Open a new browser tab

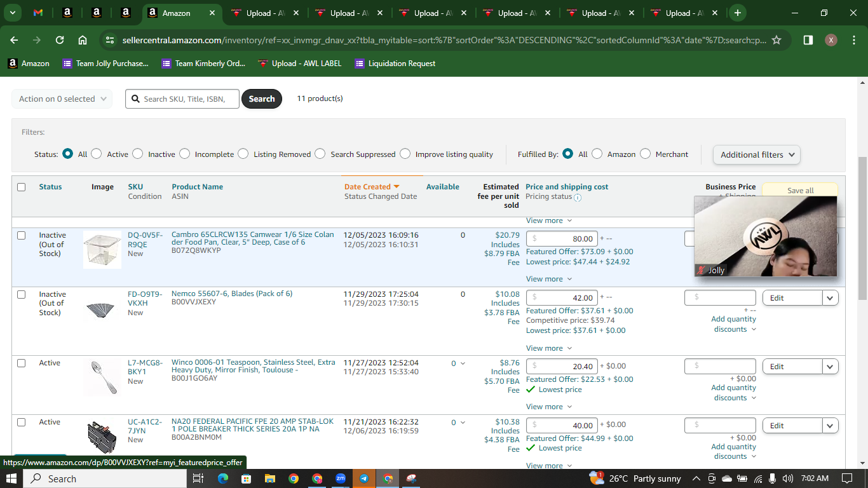point(737,13)
